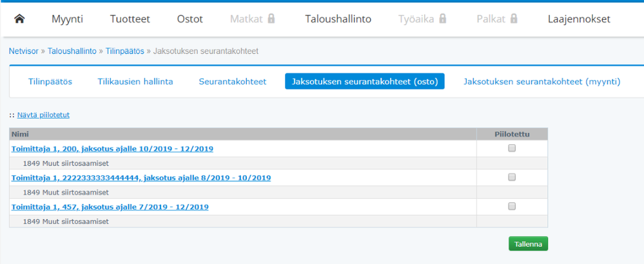Click the Näytä piilotetut link
This screenshot has width=644, height=264.
pos(43,115)
